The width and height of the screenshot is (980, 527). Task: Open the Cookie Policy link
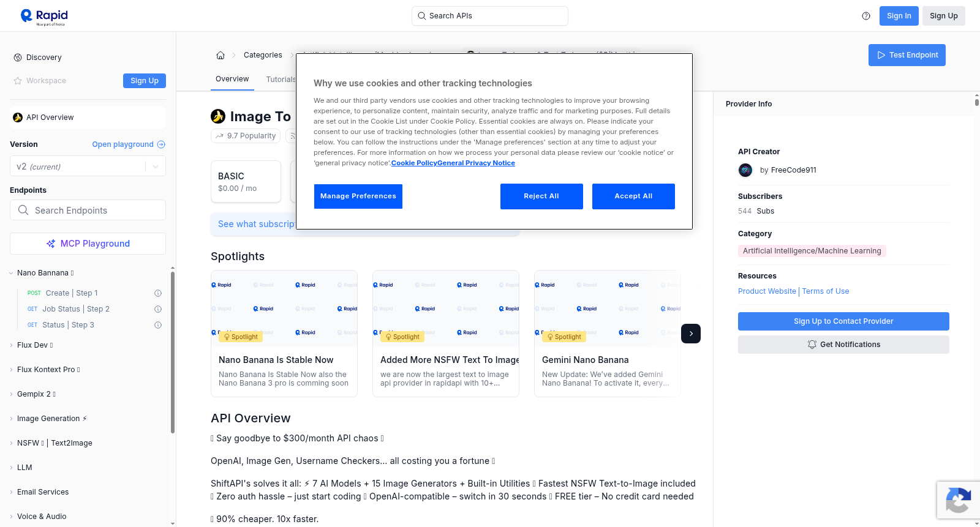(414, 163)
